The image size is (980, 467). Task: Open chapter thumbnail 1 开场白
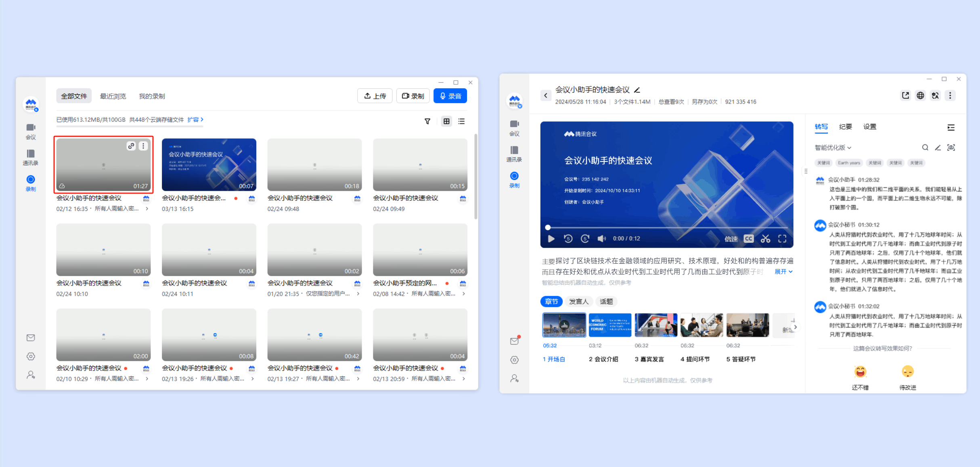(564, 325)
